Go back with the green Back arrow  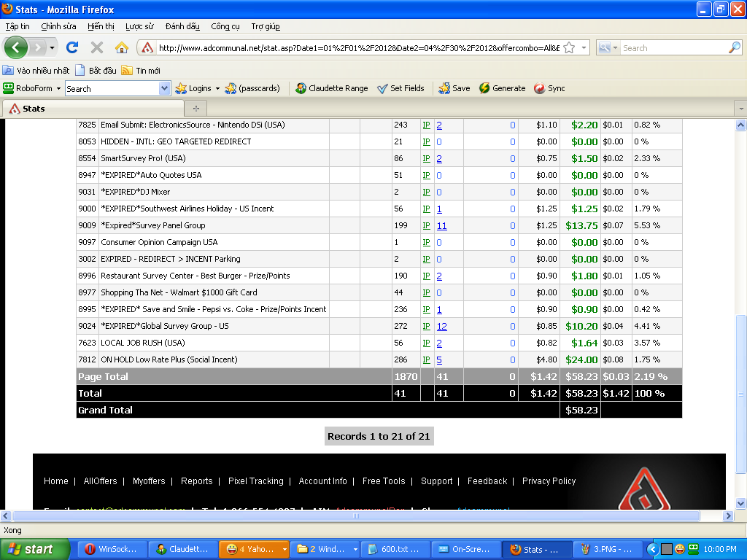tap(16, 47)
